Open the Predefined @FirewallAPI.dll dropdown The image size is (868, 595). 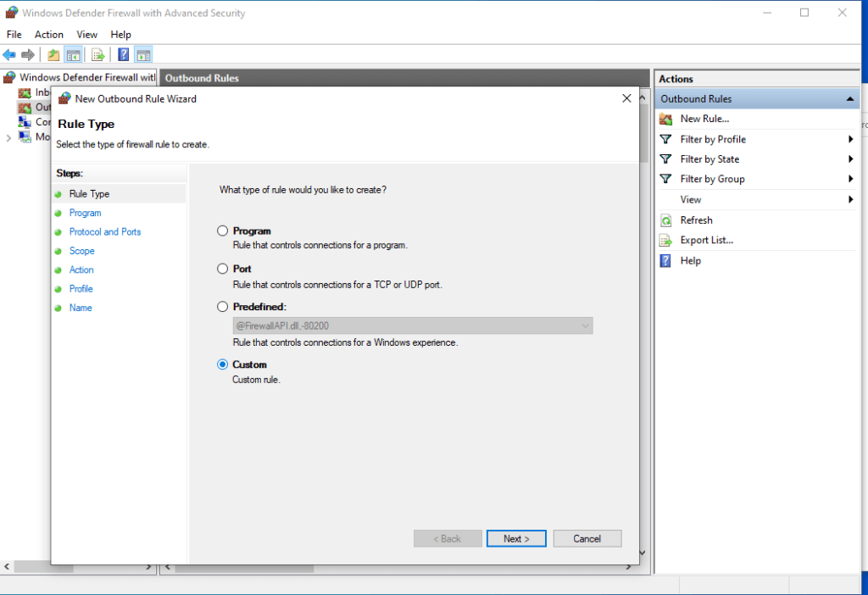click(x=413, y=326)
